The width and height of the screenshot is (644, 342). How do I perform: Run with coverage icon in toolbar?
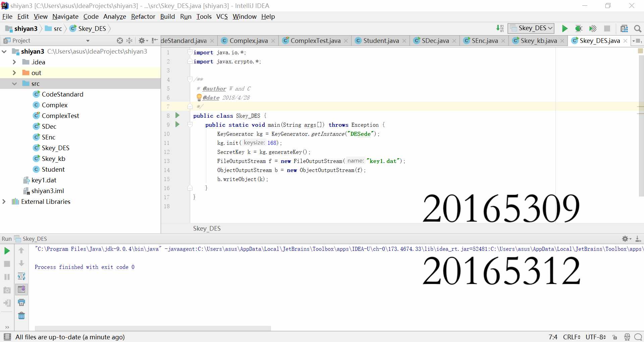coord(593,28)
